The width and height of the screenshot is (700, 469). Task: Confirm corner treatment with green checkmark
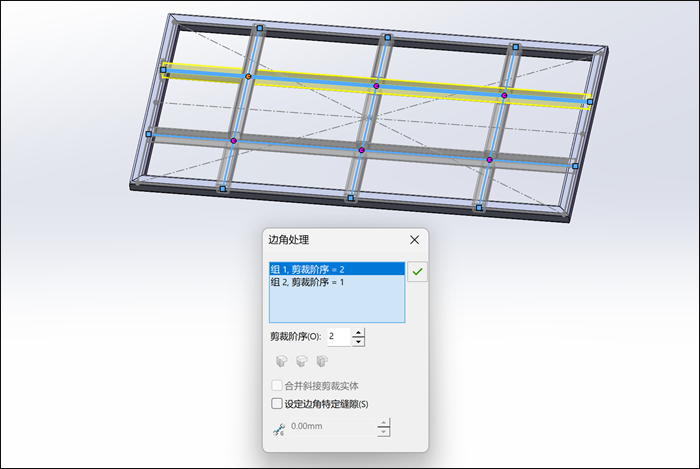[x=417, y=271]
